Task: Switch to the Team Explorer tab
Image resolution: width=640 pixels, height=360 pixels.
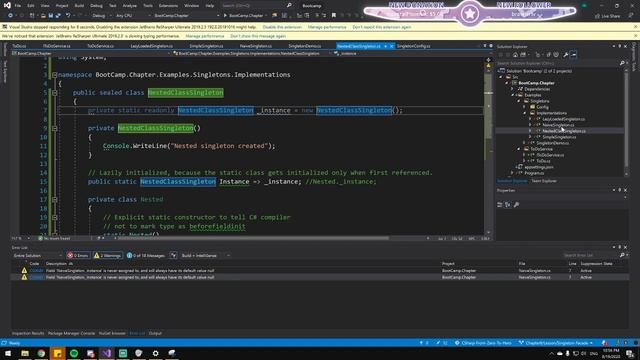Action: click(x=544, y=181)
